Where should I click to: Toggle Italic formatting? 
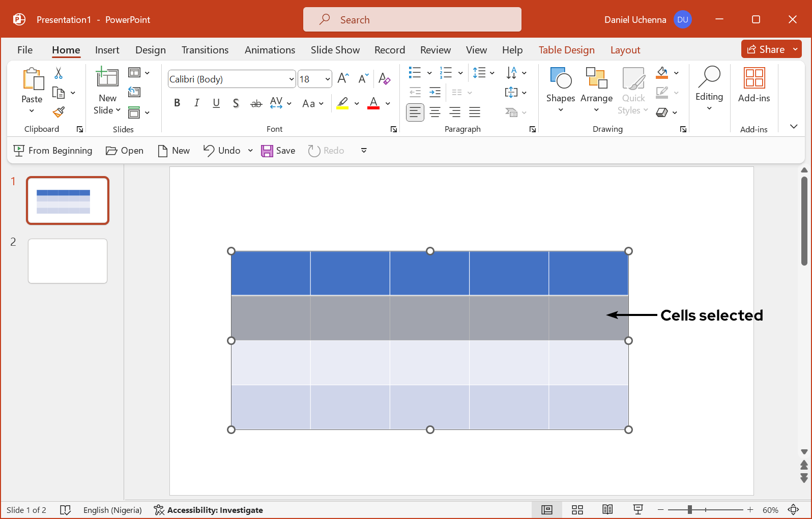[x=196, y=103]
